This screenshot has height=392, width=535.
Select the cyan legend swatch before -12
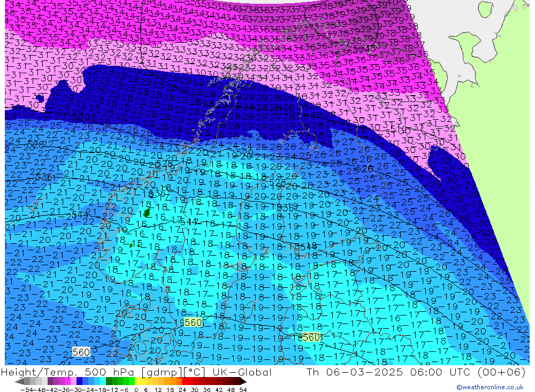pos(103,381)
